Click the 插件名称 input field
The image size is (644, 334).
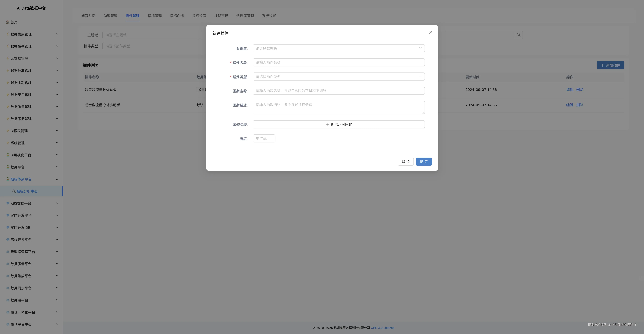point(338,63)
